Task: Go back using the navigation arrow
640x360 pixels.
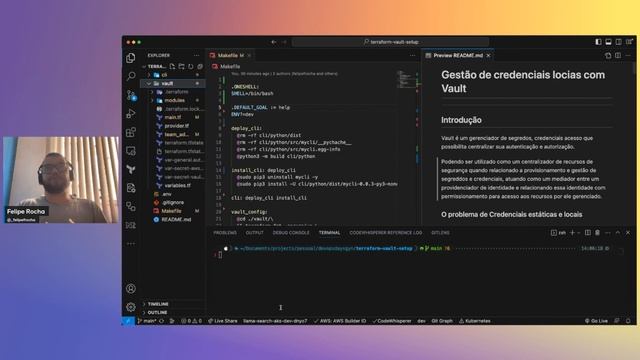Action: point(274,42)
